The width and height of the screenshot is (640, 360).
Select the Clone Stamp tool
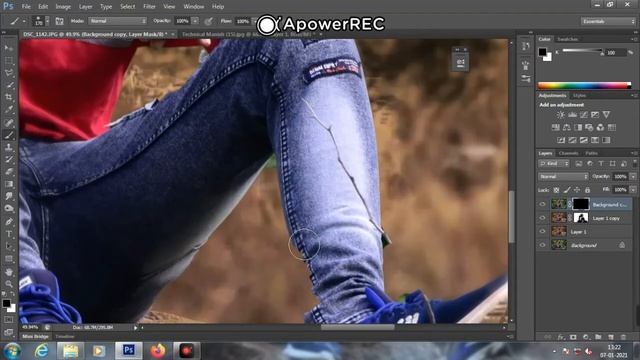click(x=9, y=147)
